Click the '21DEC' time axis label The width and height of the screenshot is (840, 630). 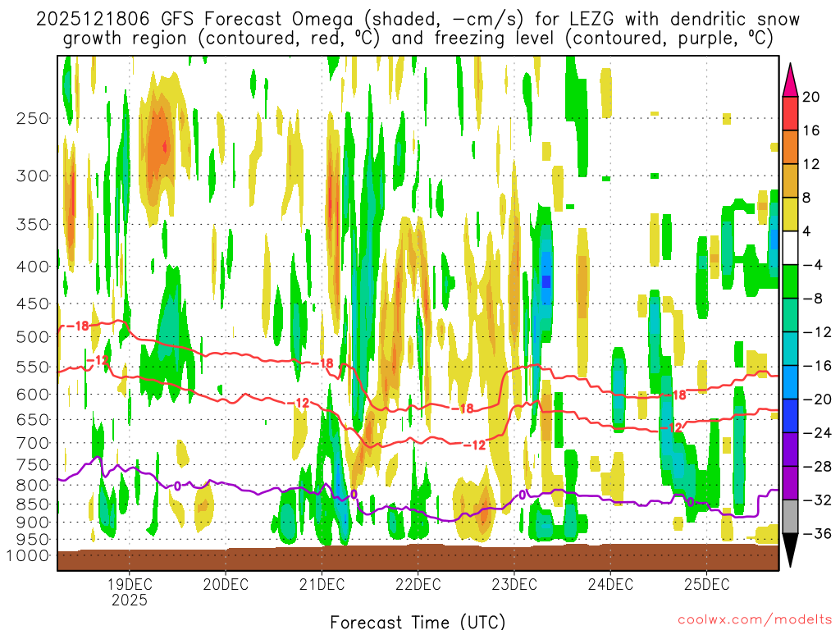click(322, 584)
